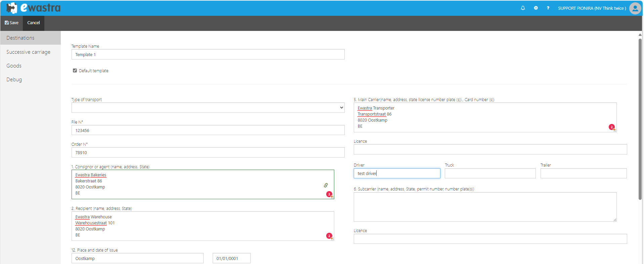Uncheck the Default template checkbox
The width and height of the screenshot is (644, 264).
pyautogui.click(x=75, y=71)
